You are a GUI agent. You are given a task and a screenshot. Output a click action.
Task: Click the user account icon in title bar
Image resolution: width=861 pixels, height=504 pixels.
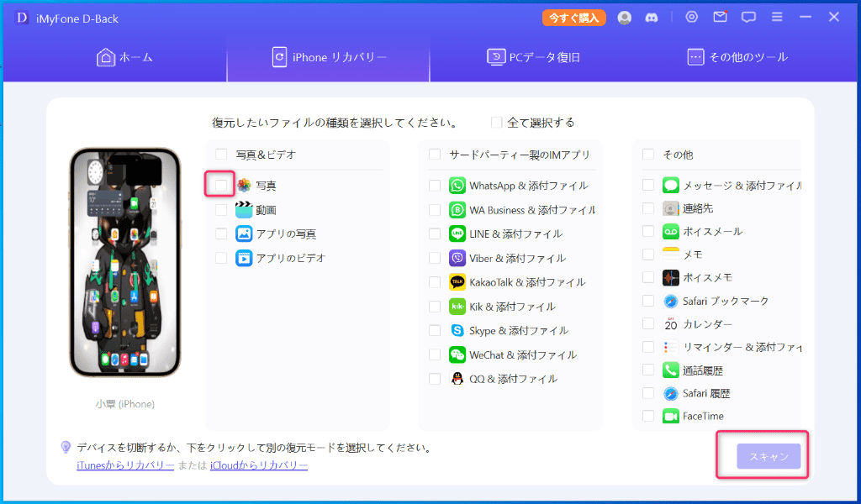pos(624,17)
